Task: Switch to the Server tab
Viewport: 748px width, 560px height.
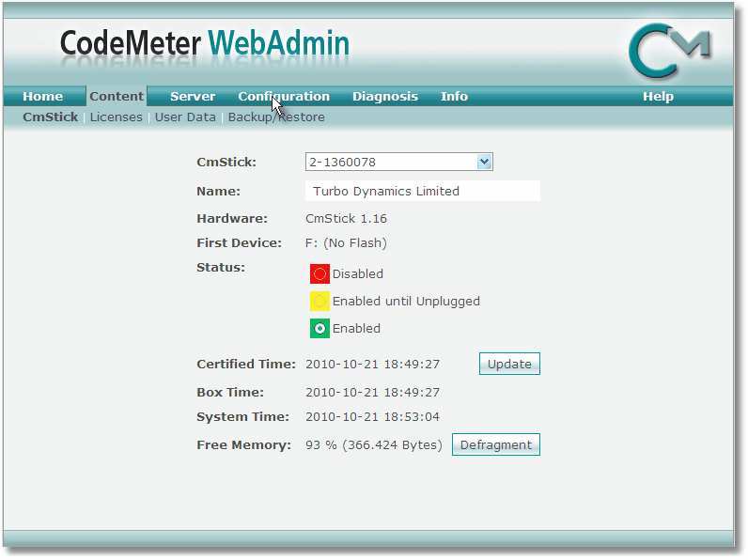Action: 193,97
